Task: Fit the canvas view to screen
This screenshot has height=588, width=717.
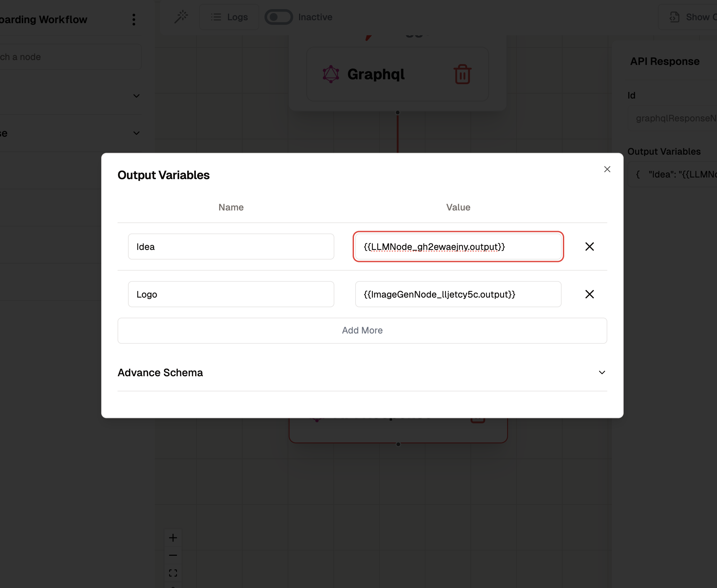Action: pos(173,573)
